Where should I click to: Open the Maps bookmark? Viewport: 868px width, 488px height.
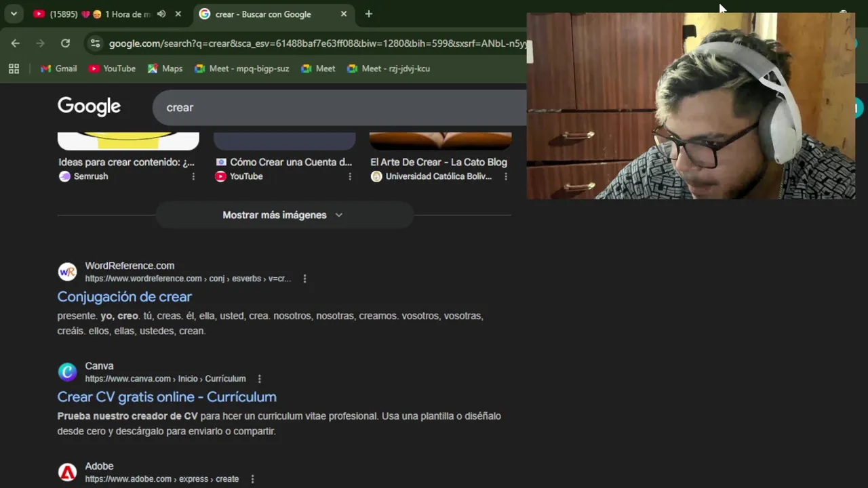(165, 68)
